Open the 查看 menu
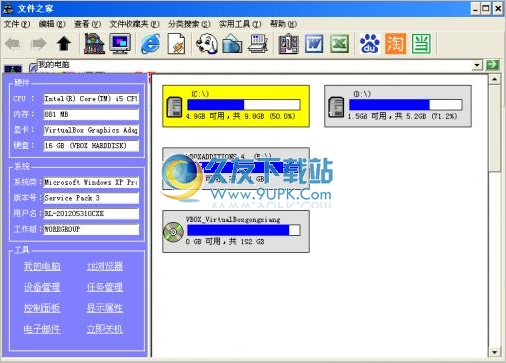Image resolution: width=506 pixels, height=363 pixels. coord(87,24)
